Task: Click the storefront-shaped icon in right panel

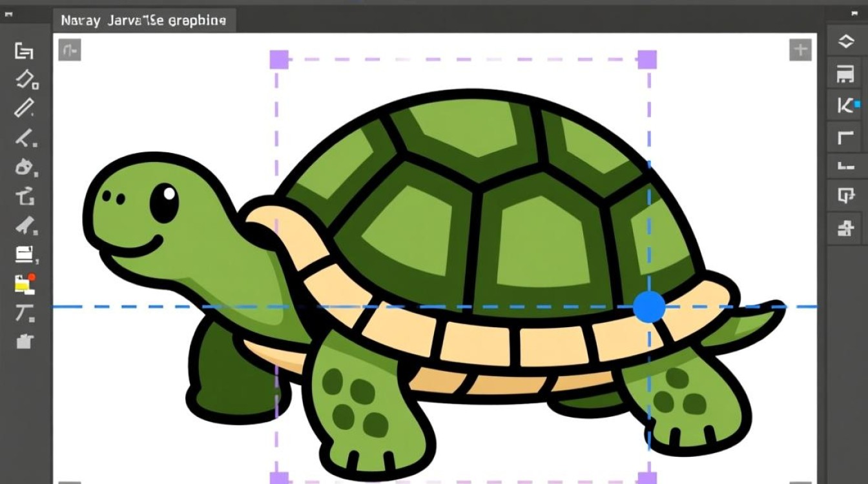Action: coord(845,74)
